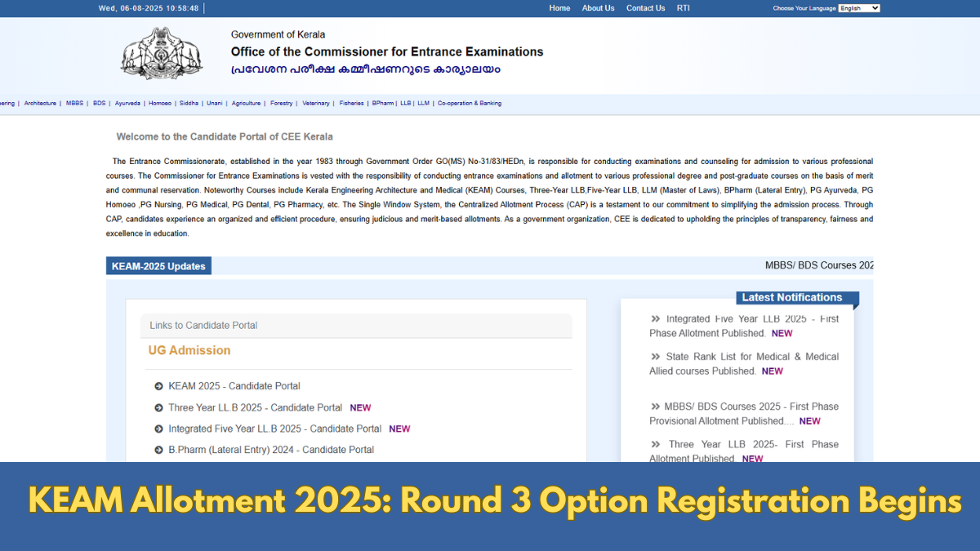
Task: Open State Rank List for Medical notification
Action: coord(744,363)
